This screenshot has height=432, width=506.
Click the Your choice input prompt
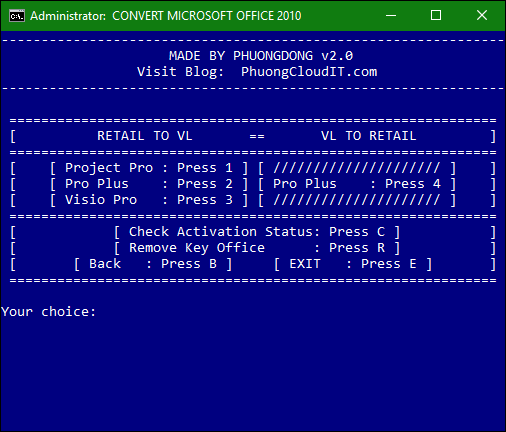tap(49, 312)
